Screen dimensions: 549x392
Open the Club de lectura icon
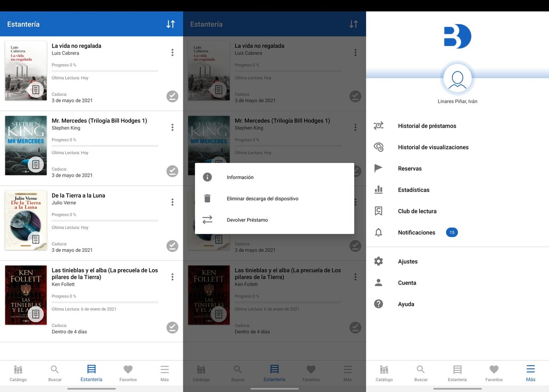[378, 211]
